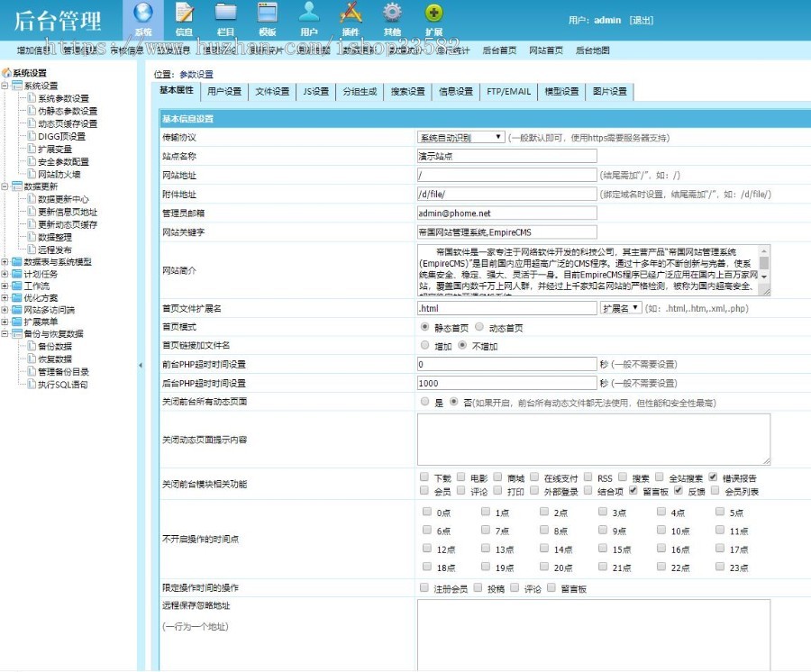Open the 扩展 green plus icon
811x672 pixels.
click(433, 13)
